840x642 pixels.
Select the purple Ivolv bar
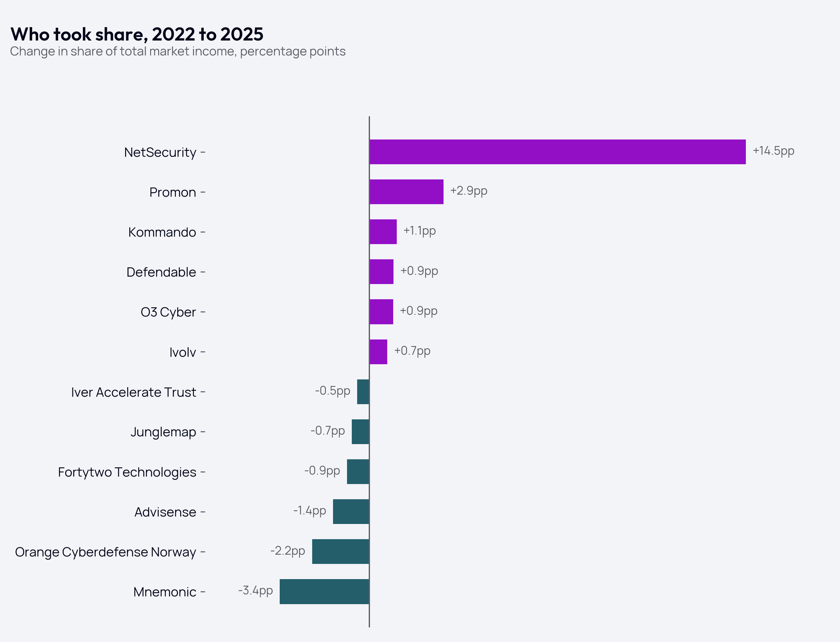378,352
